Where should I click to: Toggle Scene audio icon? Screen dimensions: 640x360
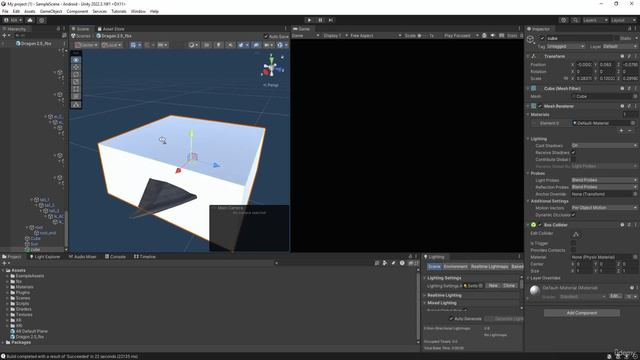(x=231, y=45)
